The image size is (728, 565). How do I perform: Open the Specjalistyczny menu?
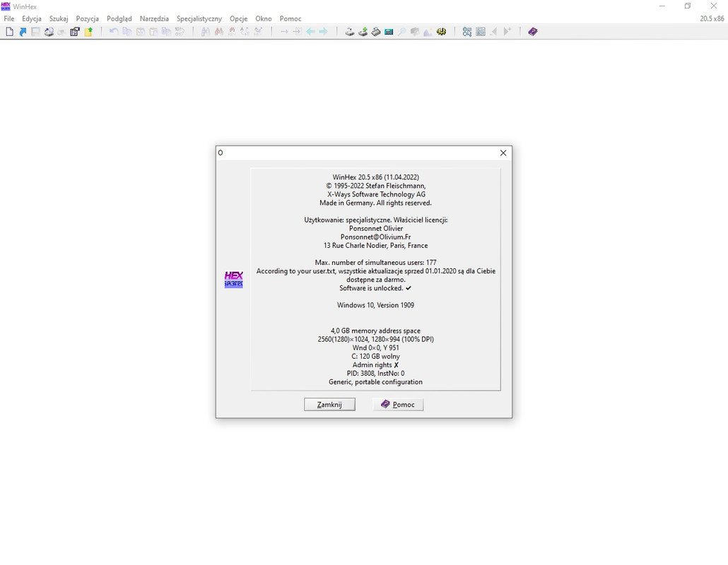click(x=199, y=18)
